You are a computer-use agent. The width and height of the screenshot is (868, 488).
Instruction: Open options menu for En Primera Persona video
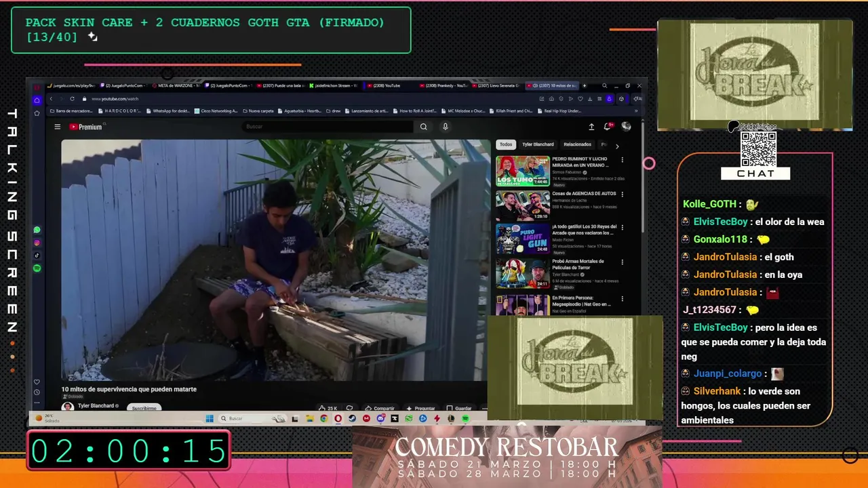point(623,298)
